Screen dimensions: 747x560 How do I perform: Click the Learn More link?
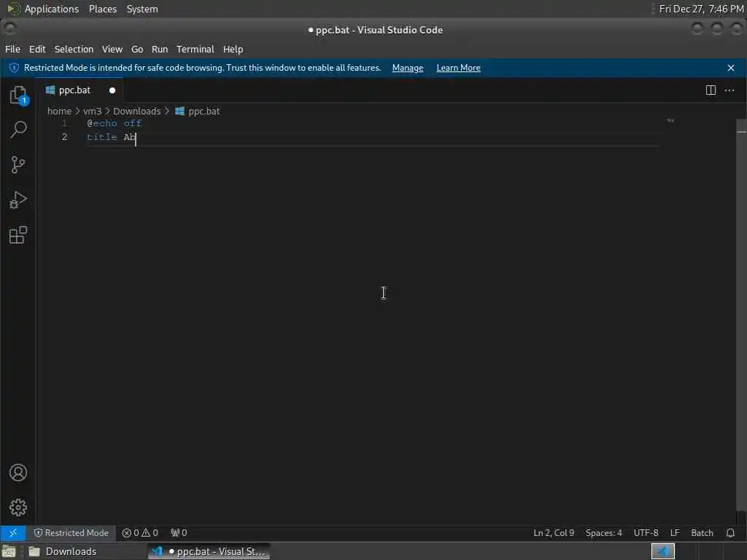pos(458,68)
